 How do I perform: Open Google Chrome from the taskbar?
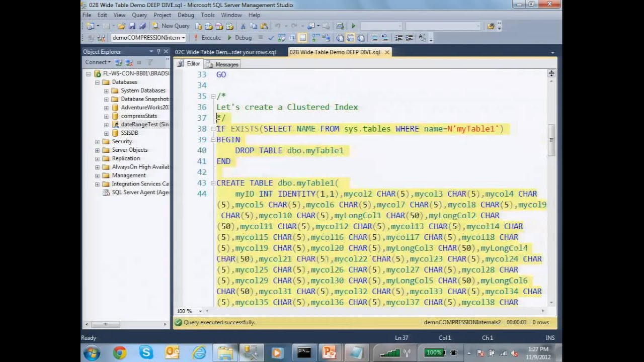point(119,353)
